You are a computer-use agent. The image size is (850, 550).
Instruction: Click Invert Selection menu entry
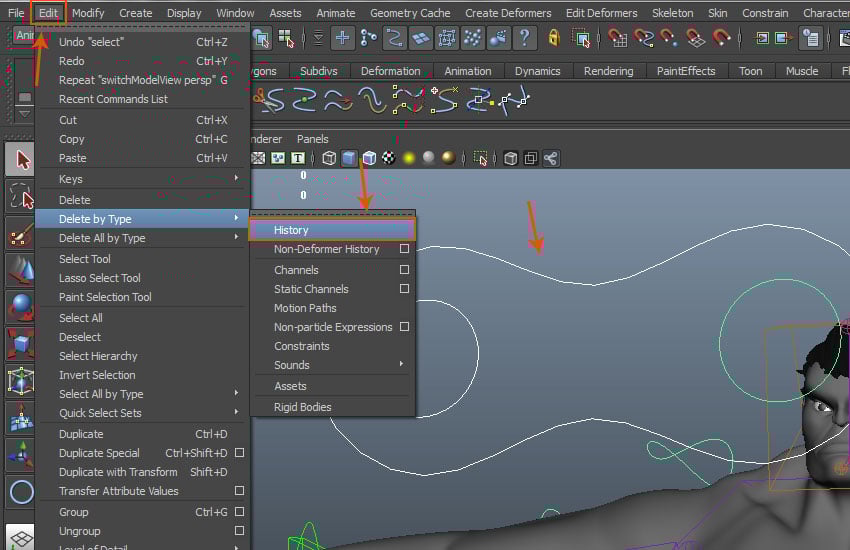click(97, 375)
